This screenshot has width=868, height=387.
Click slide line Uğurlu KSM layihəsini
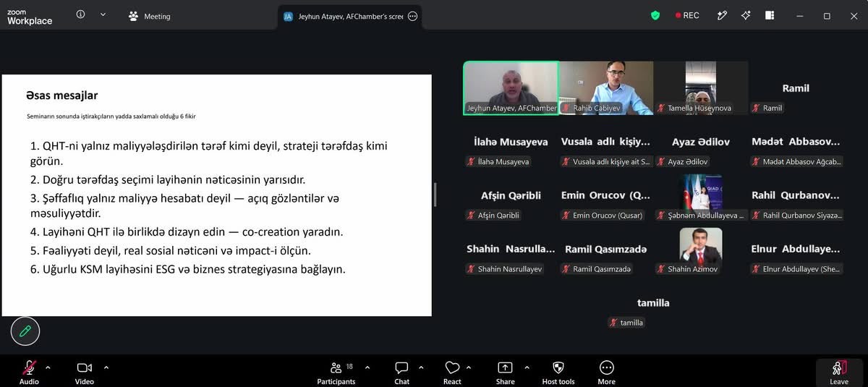point(188,269)
